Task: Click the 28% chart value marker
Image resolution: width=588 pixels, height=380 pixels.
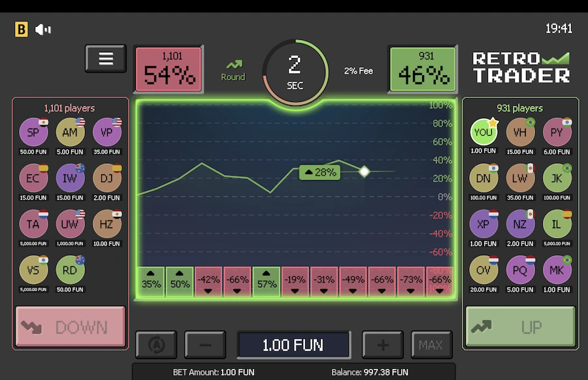Action: pos(320,172)
